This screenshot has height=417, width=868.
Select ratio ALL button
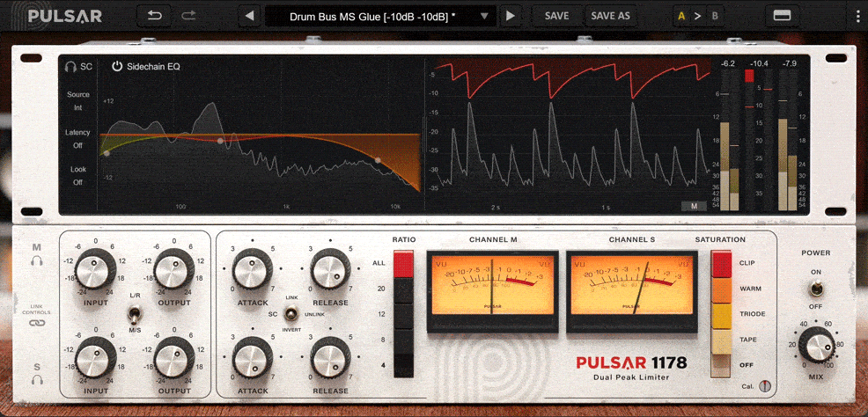403,264
